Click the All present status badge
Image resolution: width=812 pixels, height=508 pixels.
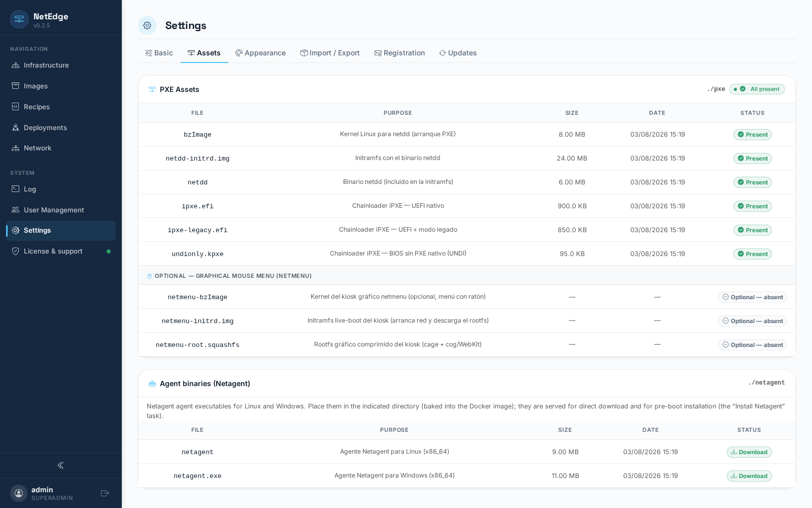pos(757,89)
